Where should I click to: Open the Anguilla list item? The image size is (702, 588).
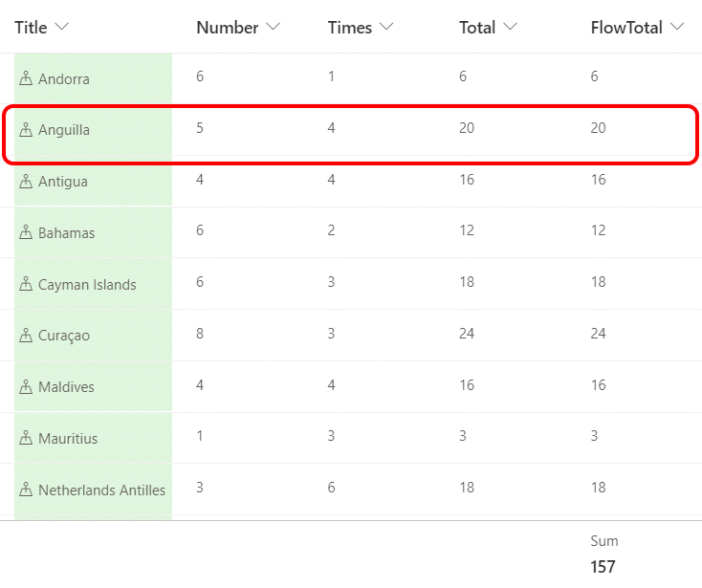pos(64,130)
